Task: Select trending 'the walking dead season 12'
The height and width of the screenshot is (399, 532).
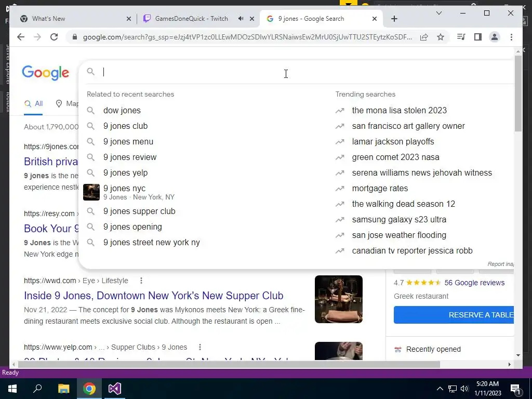Action: pos(403,204)
